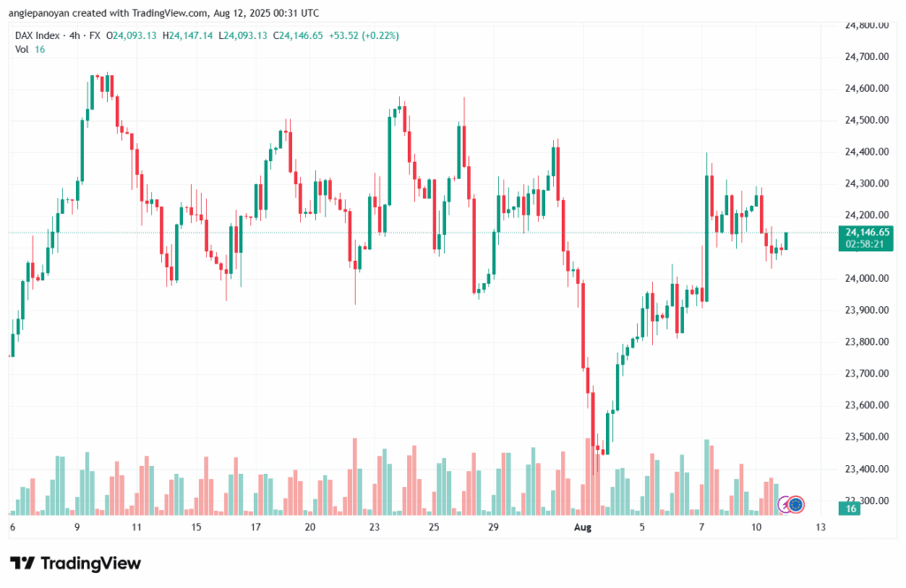The image size is (906, 588).
Task: Click the 9 date on time axis
Action: [77, 527]
